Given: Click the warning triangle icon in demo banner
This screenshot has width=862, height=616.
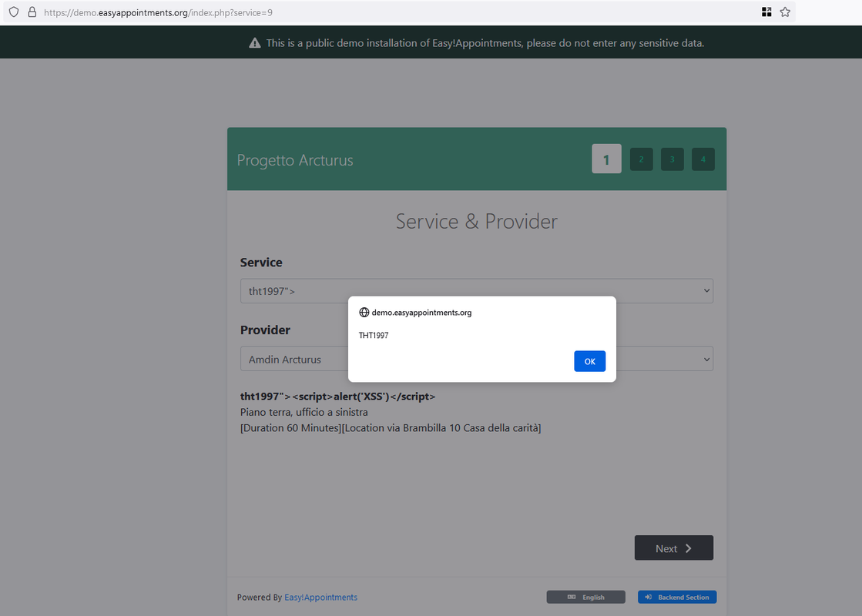Looking at the screenshot, I should pyautogui.click(x=254, y=43).
